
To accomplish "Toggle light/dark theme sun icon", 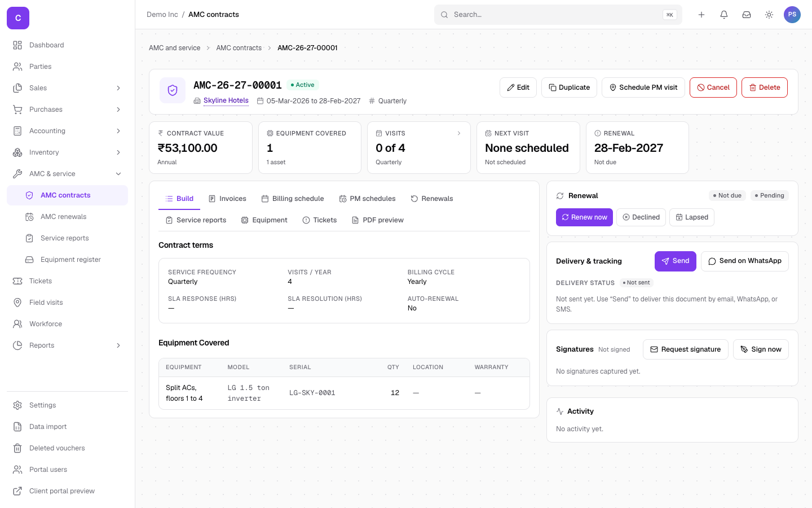I will click(769, 15).
